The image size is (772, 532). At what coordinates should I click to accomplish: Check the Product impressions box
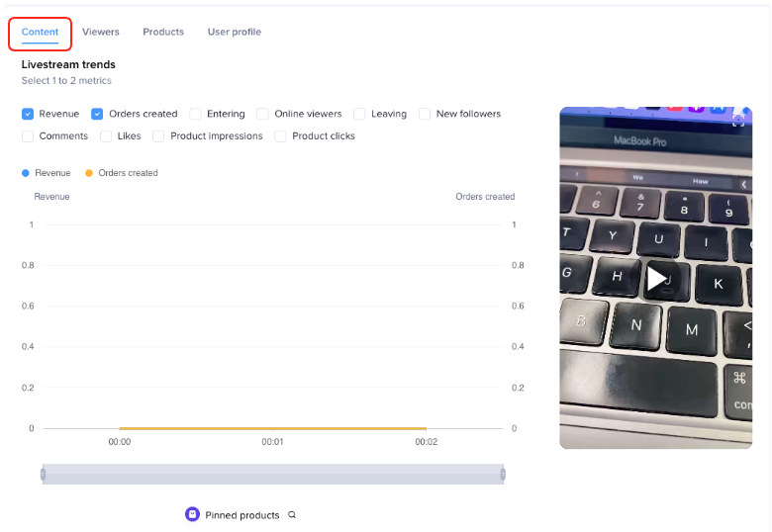[159, 136]
